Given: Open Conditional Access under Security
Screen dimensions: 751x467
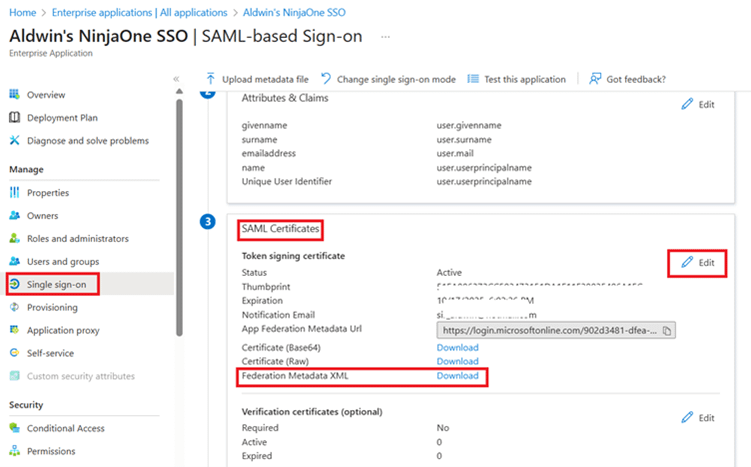Looking at the screenshot, I should pos(66,428).
